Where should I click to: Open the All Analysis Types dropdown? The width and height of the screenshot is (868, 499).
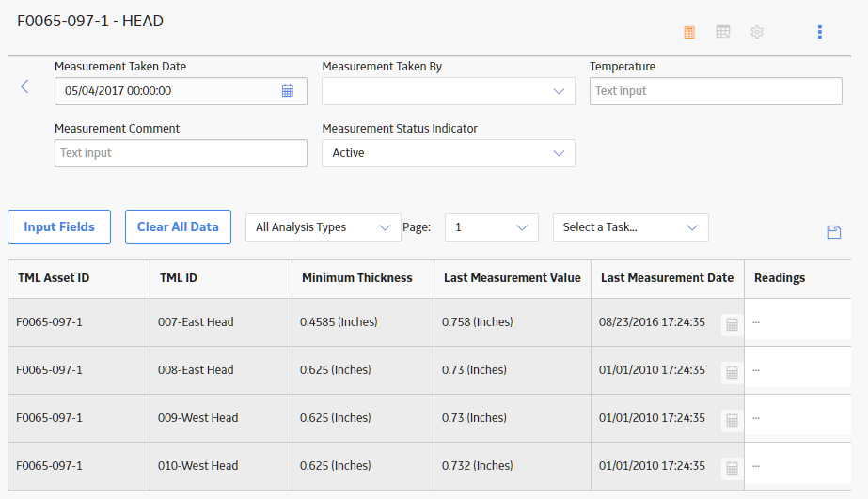(x=324, y=227)
